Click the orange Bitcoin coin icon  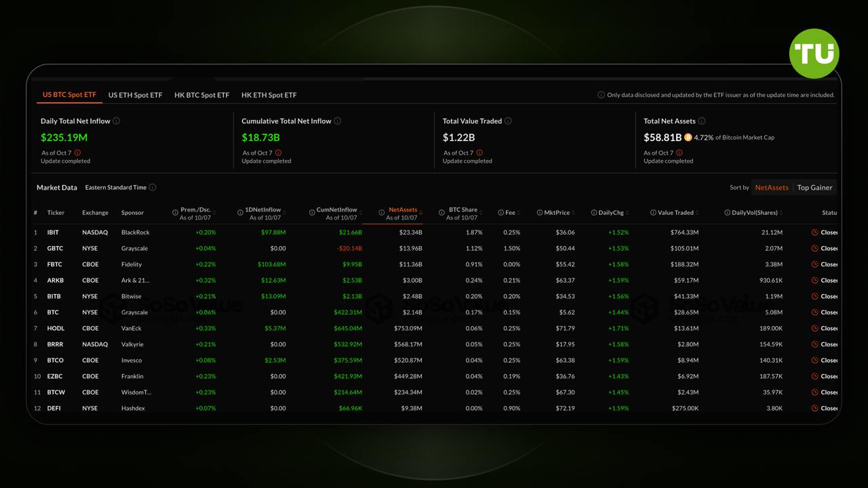pyautogui.click(x=688, y=137)
